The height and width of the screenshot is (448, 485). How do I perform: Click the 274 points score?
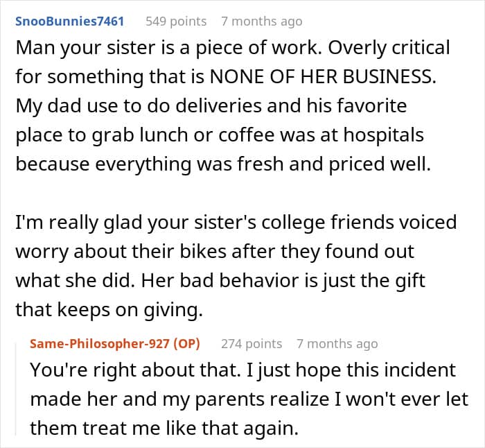click(252, 343)
